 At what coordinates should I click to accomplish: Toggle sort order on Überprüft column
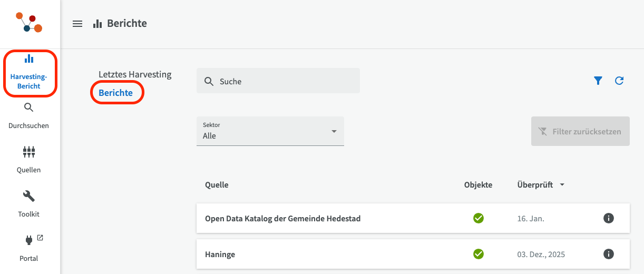(x=541, y=185)
